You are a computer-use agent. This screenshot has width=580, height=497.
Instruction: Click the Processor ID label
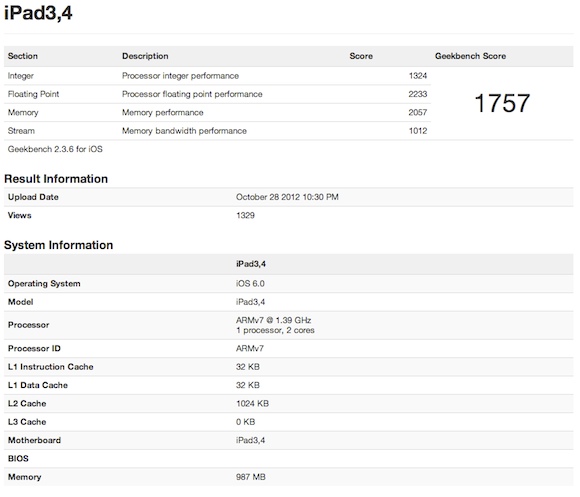(x=34, y=349)
